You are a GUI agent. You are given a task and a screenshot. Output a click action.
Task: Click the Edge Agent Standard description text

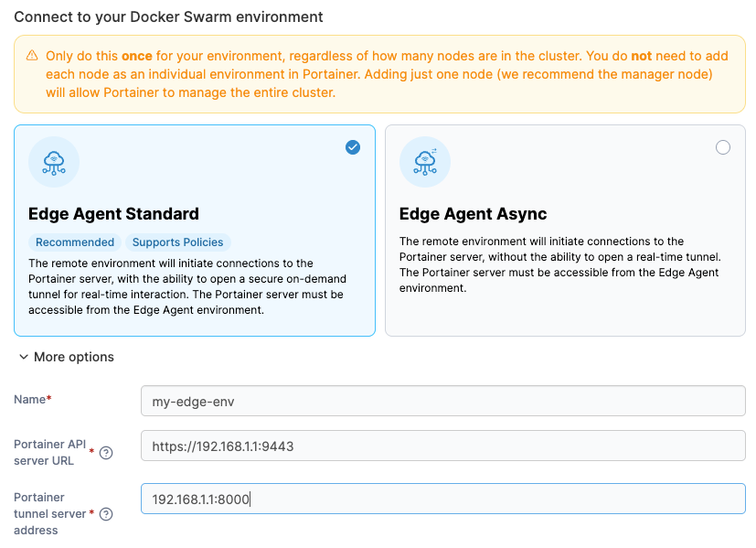click(186, 286)
